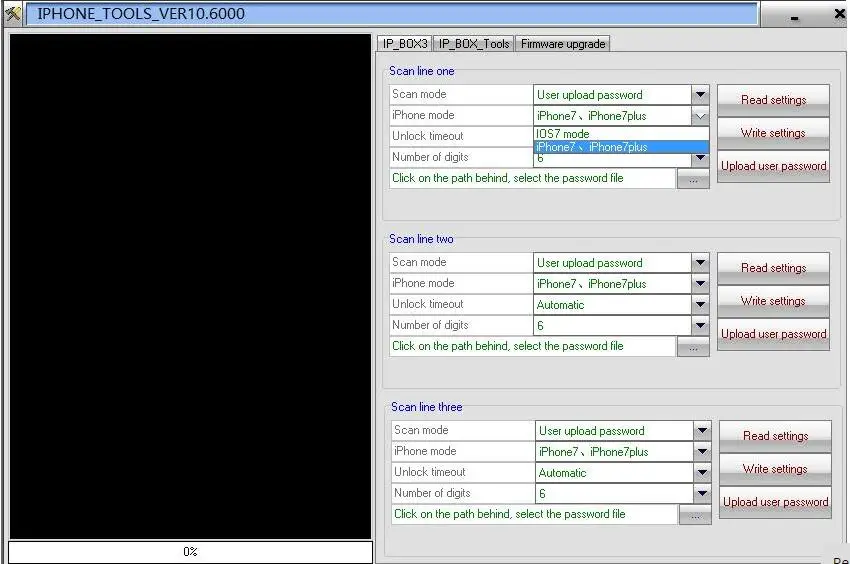
Task: Open Unlock timeout dropdown in Scan line two
Action: [x=700, y=305]
